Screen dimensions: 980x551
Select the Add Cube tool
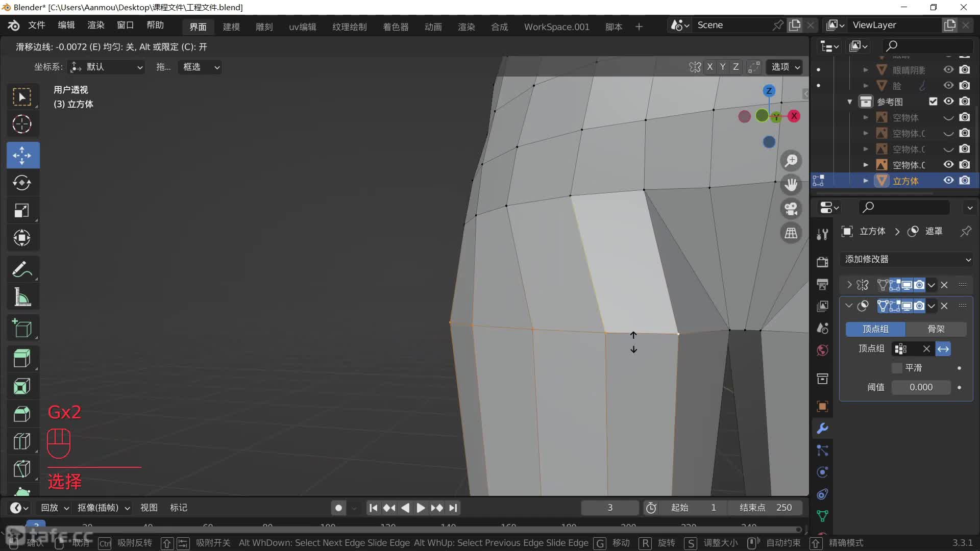click(22, 328)
